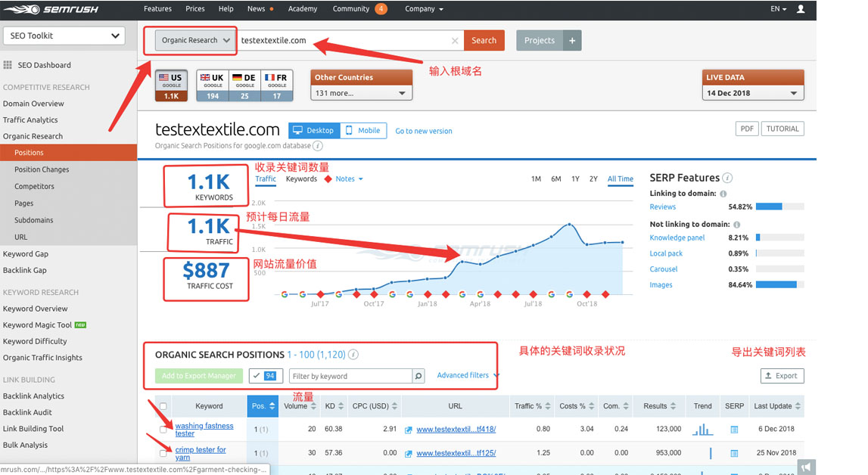Check the crimp tester for yarn row
The image size is (868, 475).
pos(163,453)
